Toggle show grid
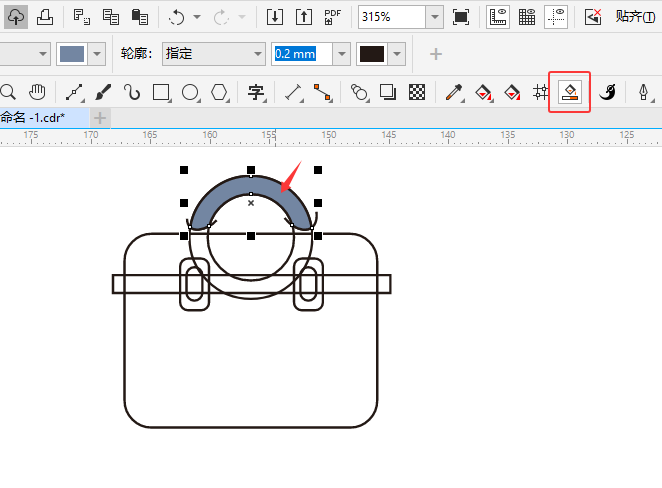The image size is (662, 488). pos(527,17)
